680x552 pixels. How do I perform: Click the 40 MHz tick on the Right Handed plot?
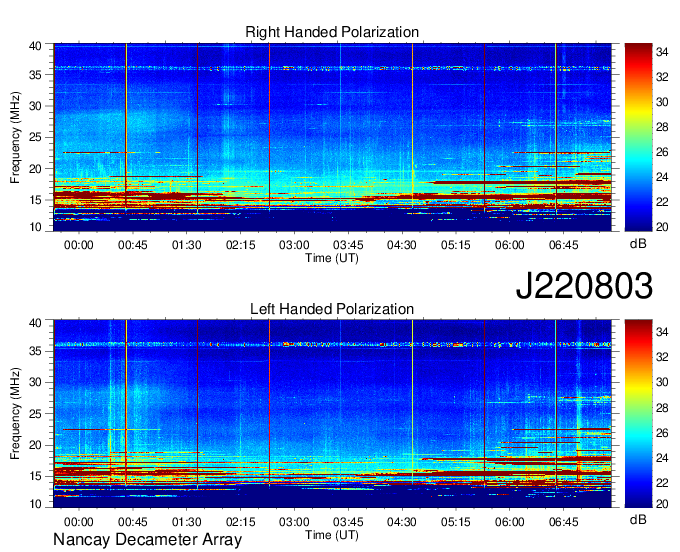coord(35,46)
